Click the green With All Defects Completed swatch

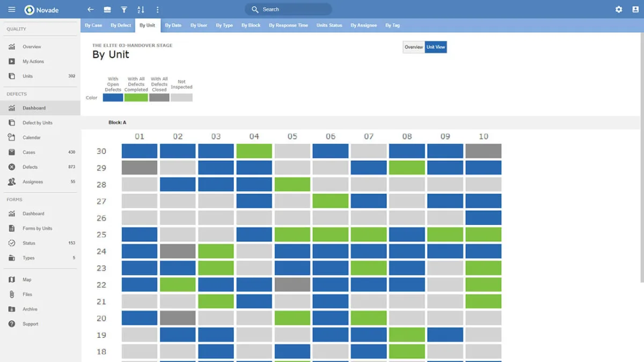click(x=136, y=97)
